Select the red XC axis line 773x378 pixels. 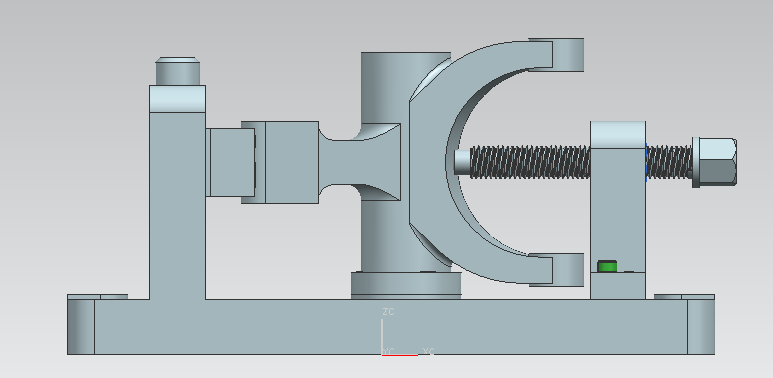(x=400, y=355)
